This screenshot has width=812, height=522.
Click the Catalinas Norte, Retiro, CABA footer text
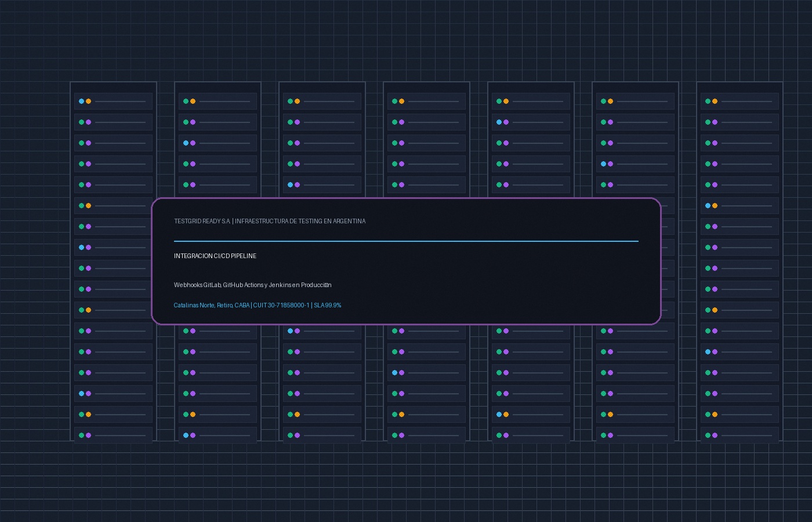[x=212, y=305]
